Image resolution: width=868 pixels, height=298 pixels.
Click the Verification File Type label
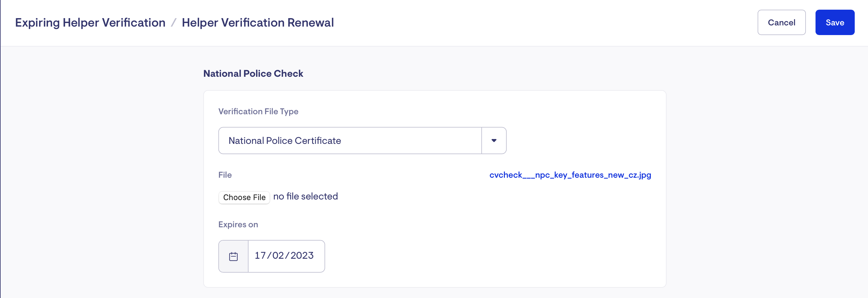pyautogui.click(x=258, y=111)
